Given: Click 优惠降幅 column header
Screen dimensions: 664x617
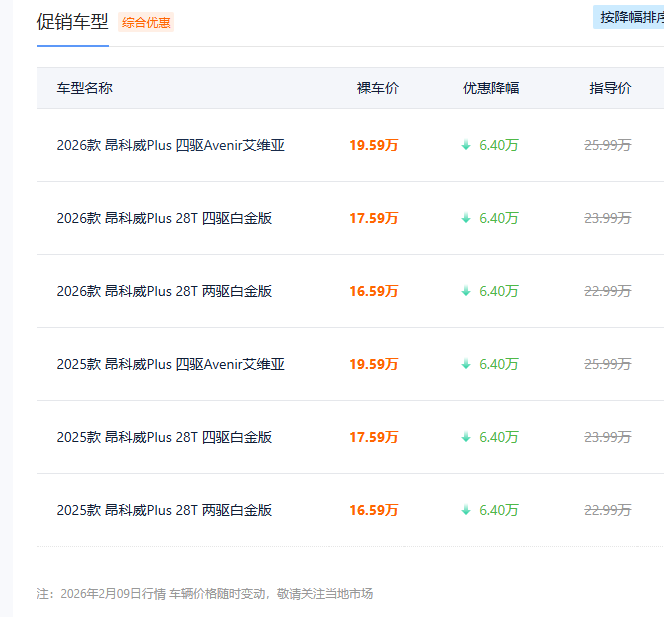Looking at the screenshot, I should click(x=490, y=88).
